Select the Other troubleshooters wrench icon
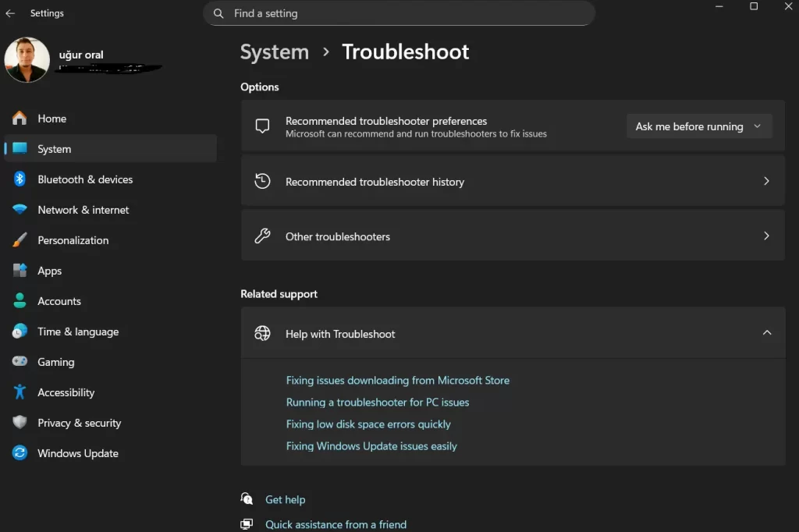Viewport: 799px width, 532px height. pos(262,236)
